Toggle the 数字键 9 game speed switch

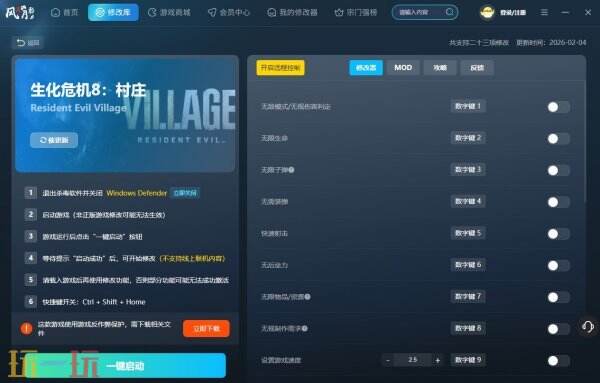click(x=558, y=360)
